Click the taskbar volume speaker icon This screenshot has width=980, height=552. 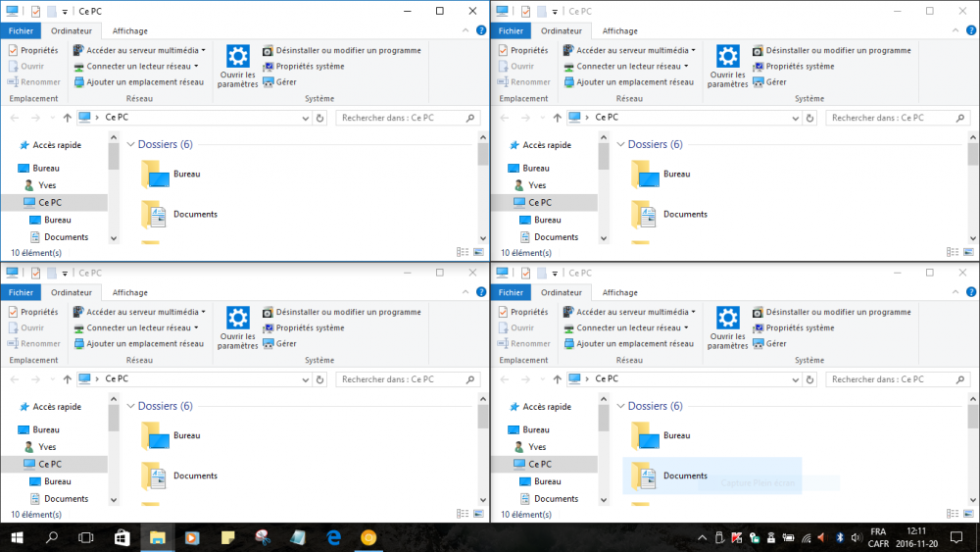pos(856,537)
